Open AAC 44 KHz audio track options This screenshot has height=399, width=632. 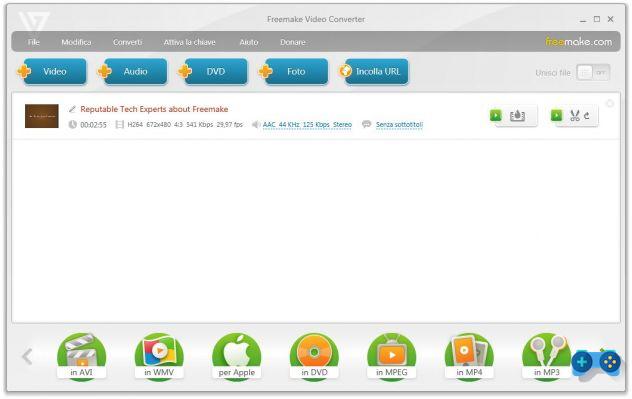pos(307,125)
